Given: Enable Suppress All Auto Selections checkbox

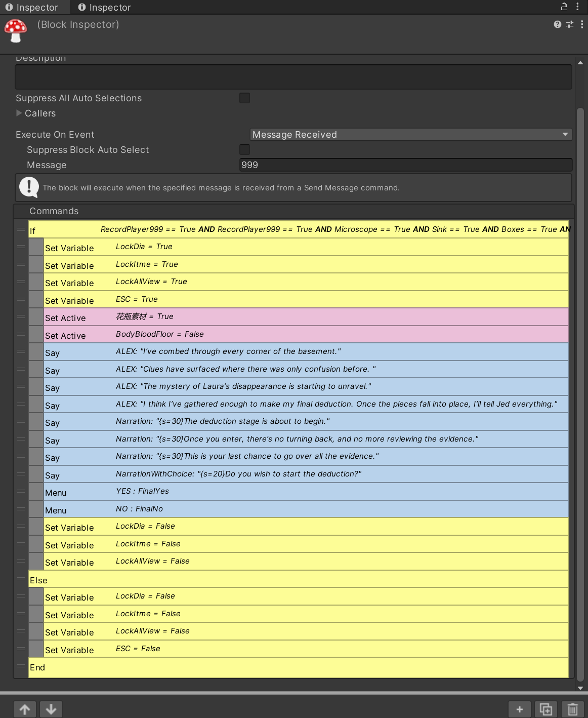Looking at the screenshot, I should (x=244, y=98).
